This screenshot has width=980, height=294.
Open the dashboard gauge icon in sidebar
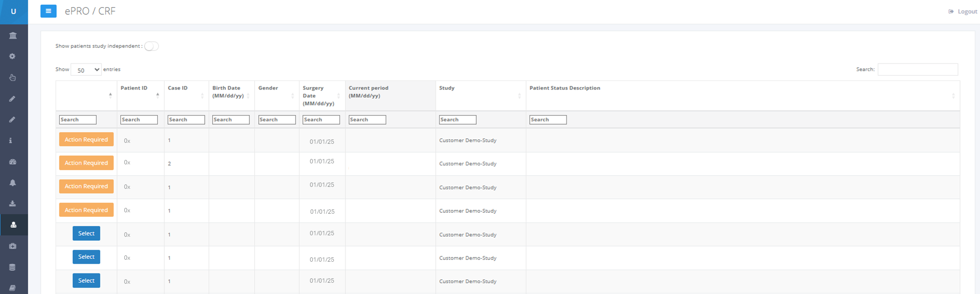point(13,162)
